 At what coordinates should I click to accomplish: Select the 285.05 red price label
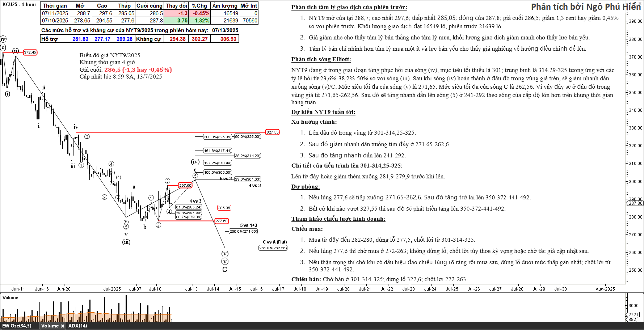224,208
